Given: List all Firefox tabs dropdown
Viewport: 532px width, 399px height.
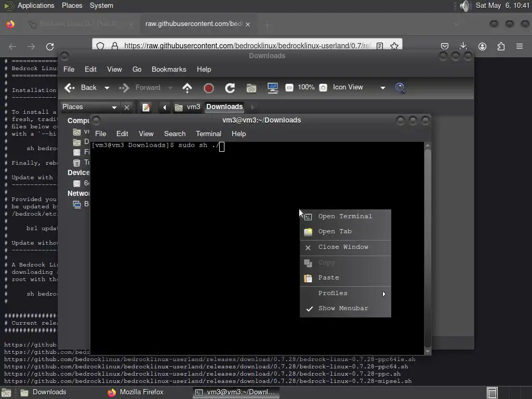Looking at the screenshot, I should click(x=456, y=24).
